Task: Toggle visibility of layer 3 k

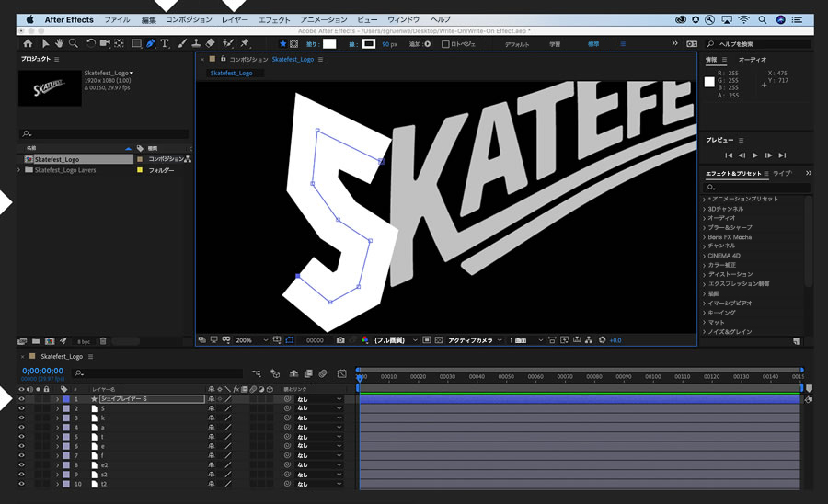Action: click(22, 418)
